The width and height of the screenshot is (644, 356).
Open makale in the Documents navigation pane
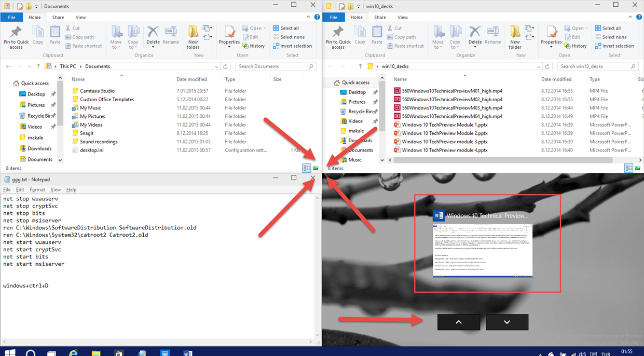35,138
